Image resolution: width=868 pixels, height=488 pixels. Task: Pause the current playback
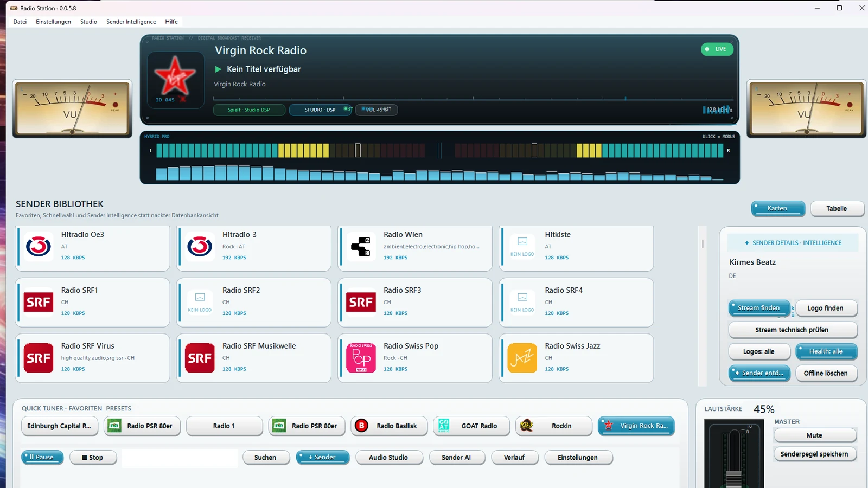click(42, 458)
